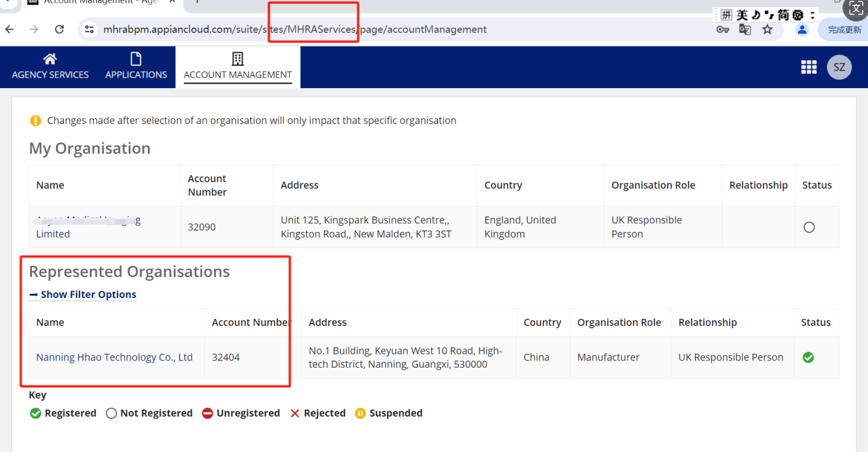Click Represented Organisations heading
Screen dimensions: 868x452
(129, 272)
